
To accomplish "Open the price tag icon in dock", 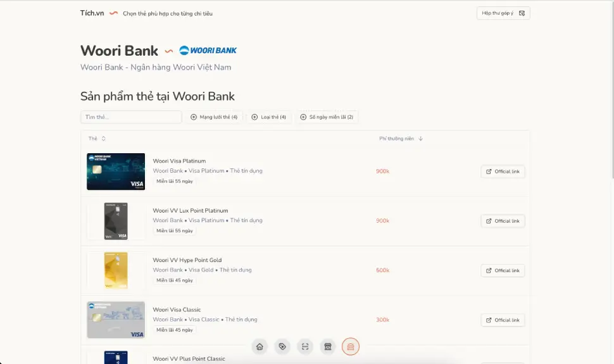I will click(x=282, y=346).
